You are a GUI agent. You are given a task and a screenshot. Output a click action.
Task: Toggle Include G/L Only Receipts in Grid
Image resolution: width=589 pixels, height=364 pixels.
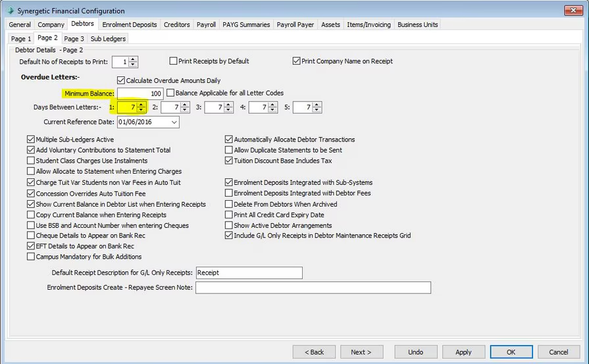[x=229, y=236]
